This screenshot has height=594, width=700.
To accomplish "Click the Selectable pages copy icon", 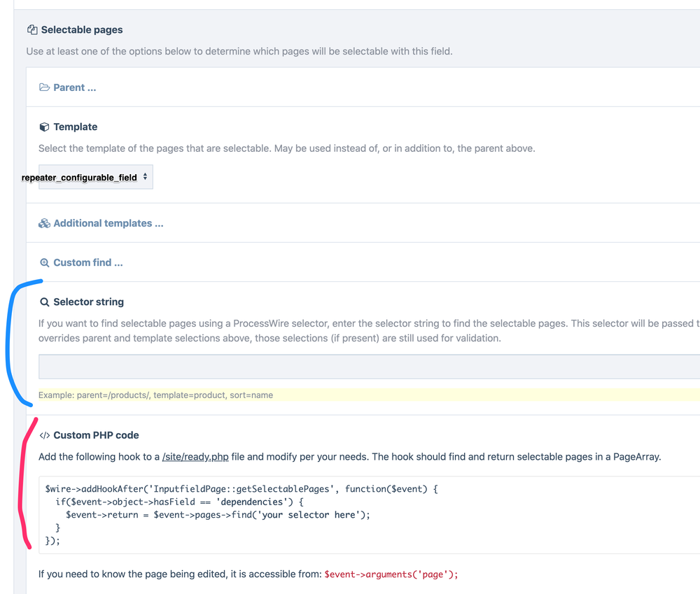I will tap(32, 30).
